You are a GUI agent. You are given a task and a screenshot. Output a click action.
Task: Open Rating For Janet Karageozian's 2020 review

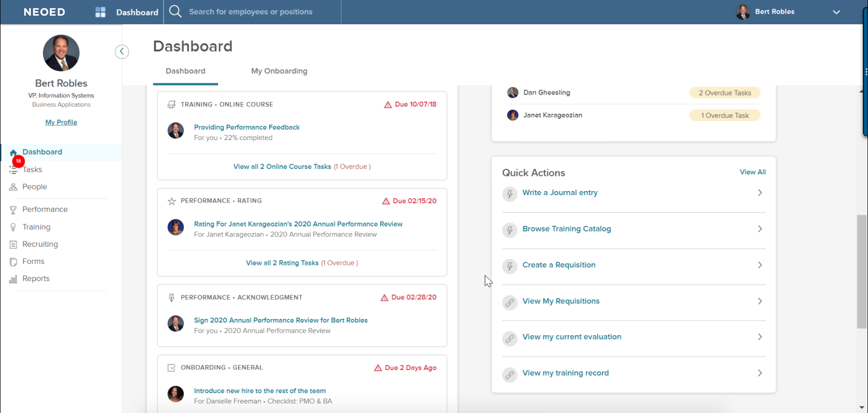[298, 224]
